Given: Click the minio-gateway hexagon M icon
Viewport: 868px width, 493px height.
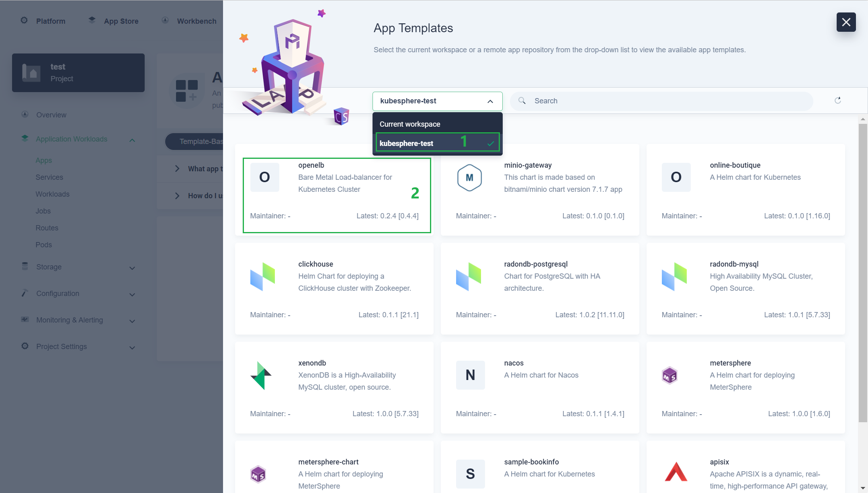Looking at the screenshot, I should pyautogui.click(x=469, y=177).
